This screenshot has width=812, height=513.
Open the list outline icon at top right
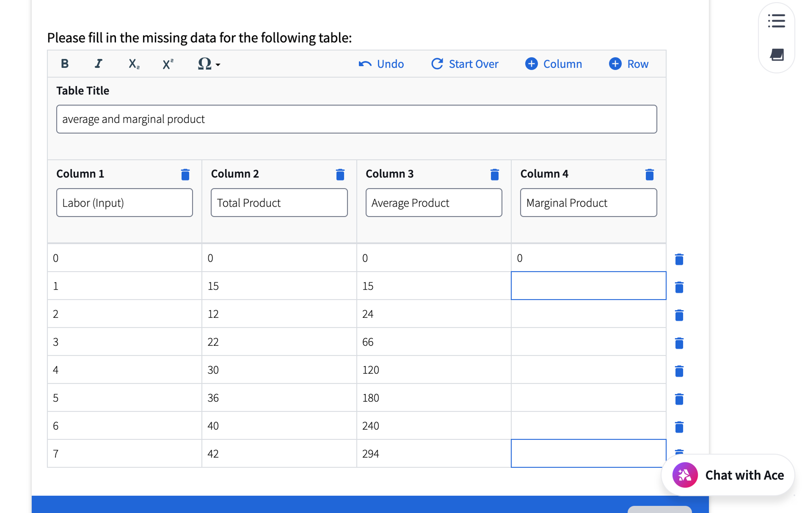tap(776, 21)
